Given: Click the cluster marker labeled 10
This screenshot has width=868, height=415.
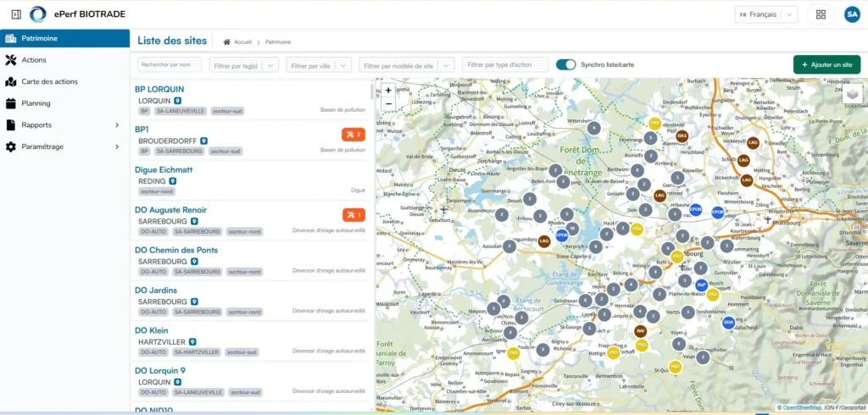Looking at the screenshot, I should point(572,228).
